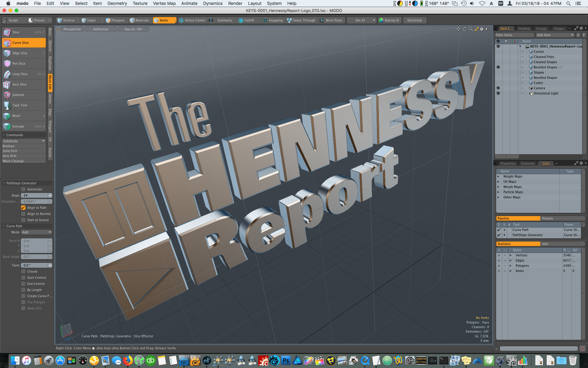Click the Sketchfab button

415,20
